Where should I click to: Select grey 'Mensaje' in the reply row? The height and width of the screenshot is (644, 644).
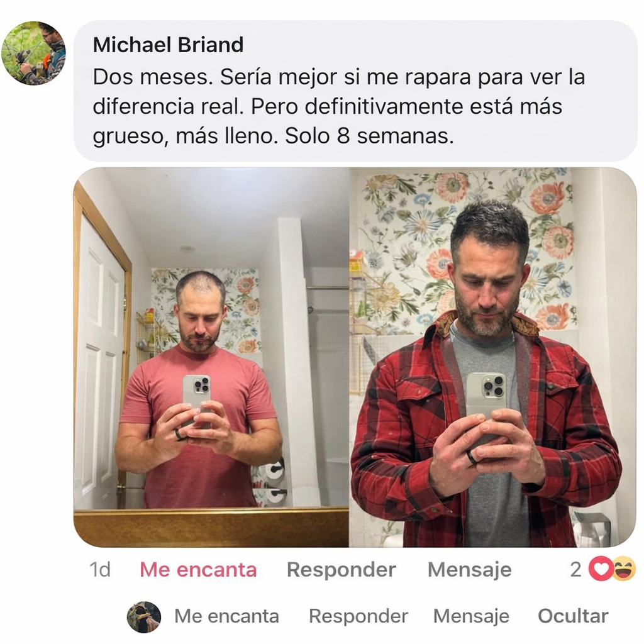coord(471,616)
